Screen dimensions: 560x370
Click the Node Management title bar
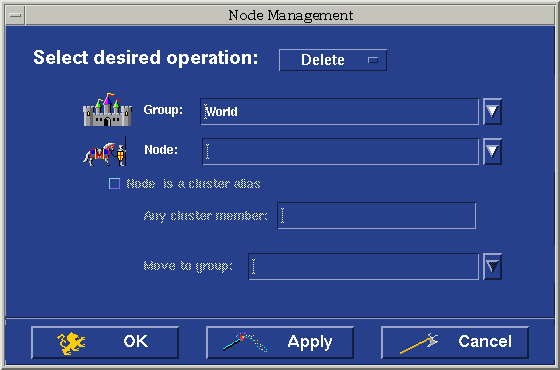click(290, 15)
